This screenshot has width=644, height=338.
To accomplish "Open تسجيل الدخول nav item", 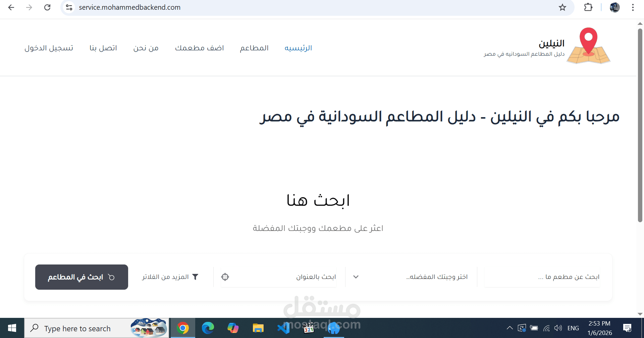I will point(49,48).
